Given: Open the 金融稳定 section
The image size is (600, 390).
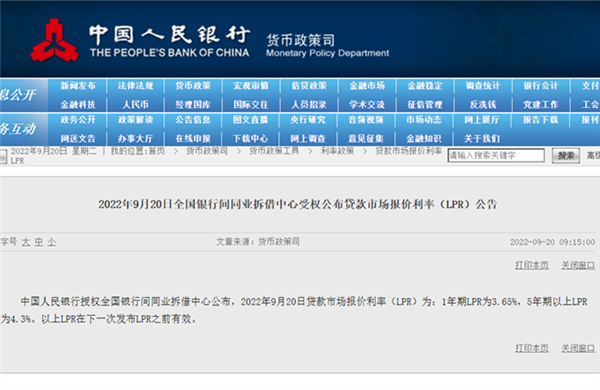Looking at the screenshot, I should click(425, 86).
